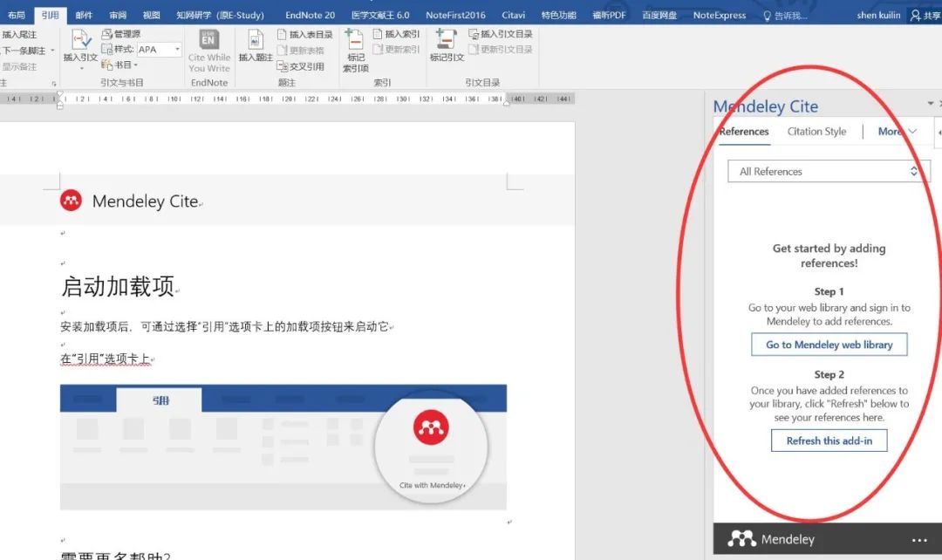Open the NoteExpress ribbon tab
Viewport: 942px width, 560px height.
pos(719,15)
